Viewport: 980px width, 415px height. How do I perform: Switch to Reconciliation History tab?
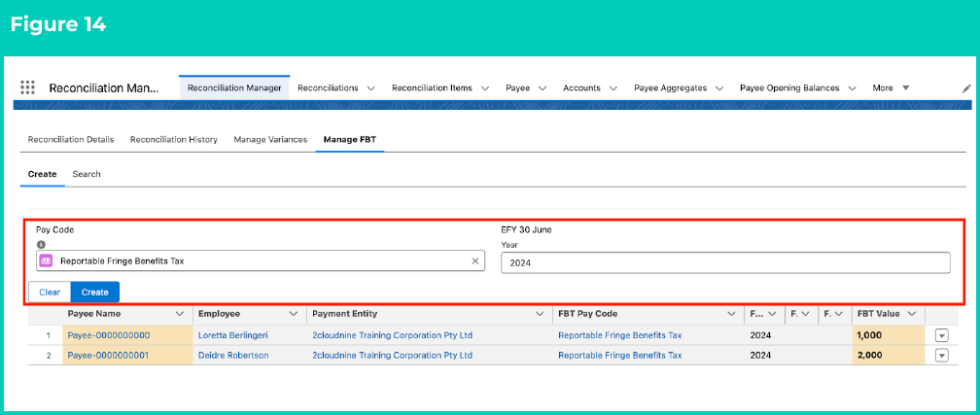[x=174, y=139]
